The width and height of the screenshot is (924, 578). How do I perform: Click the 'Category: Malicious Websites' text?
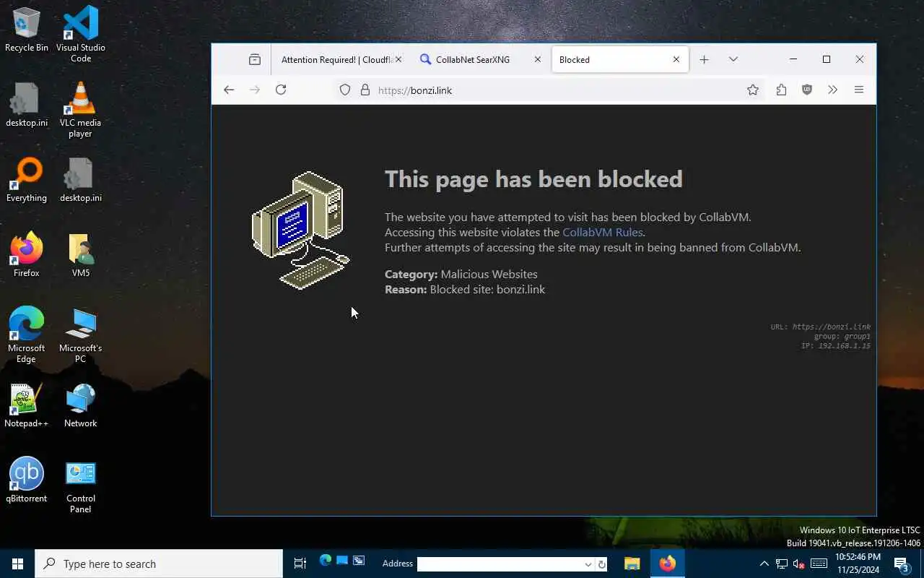point(461,275)
